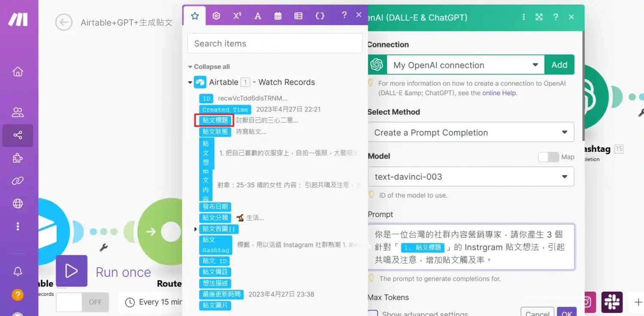Click the Slack app icon at bottom
Viewport: 644px width, 316px height.
tap(612, 302)
